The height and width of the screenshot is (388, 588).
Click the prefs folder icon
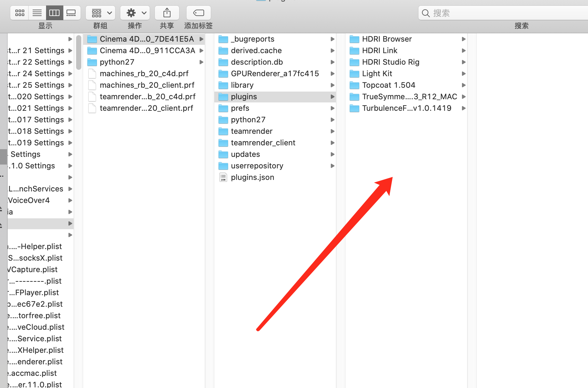pos(223,108)
